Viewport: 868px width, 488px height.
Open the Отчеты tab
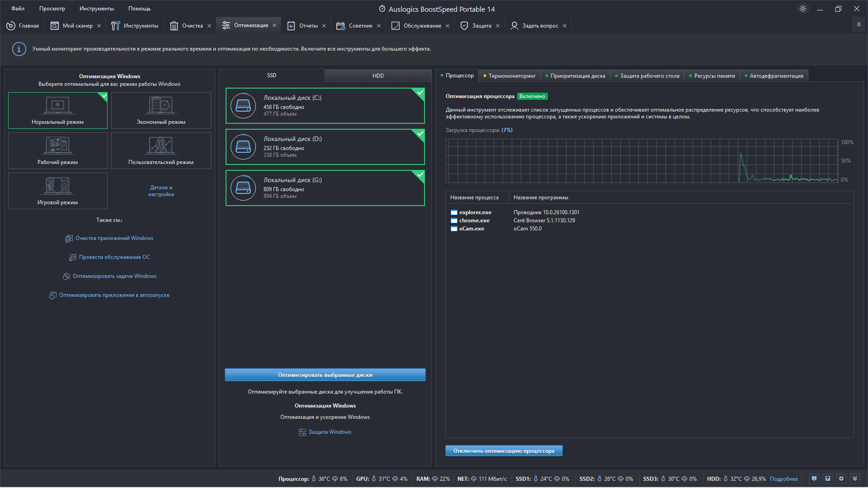[302, 26]
